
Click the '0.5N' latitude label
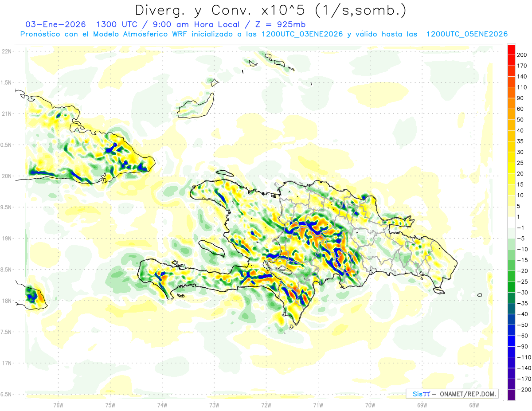(x=7, y=145)
